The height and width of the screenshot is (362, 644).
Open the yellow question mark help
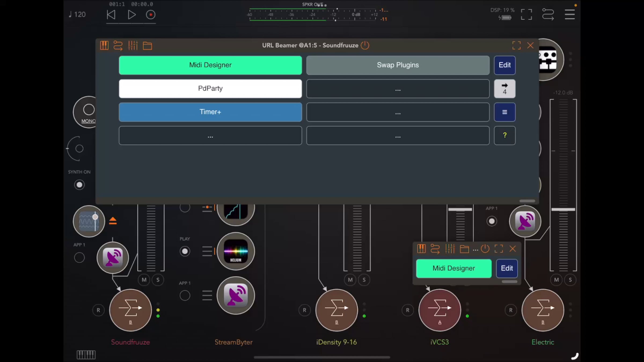tap(505, 135)
